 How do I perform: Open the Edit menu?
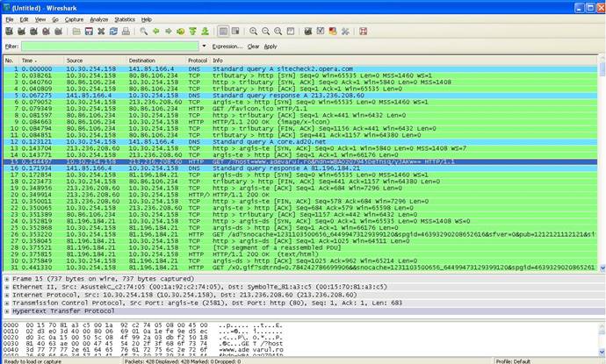24,19
